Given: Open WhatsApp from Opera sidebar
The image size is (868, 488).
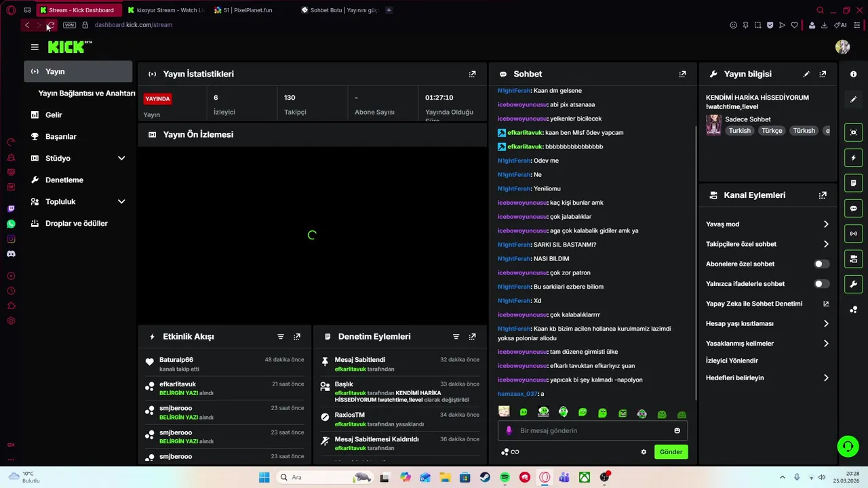Looking at the screenshot, I should pyautogui.click(x=11, y=224).
